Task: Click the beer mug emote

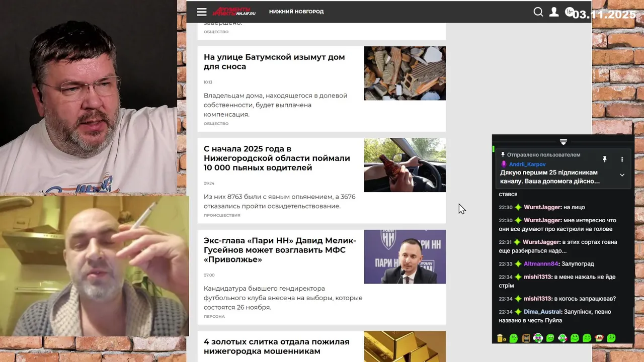Action: coord(502,338)
